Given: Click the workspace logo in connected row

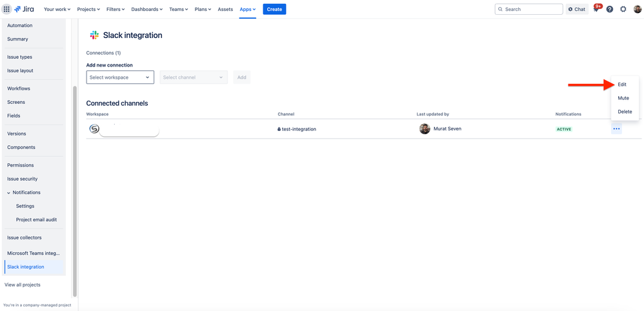Looking at the screenshot, I should (x=94, y=129).
